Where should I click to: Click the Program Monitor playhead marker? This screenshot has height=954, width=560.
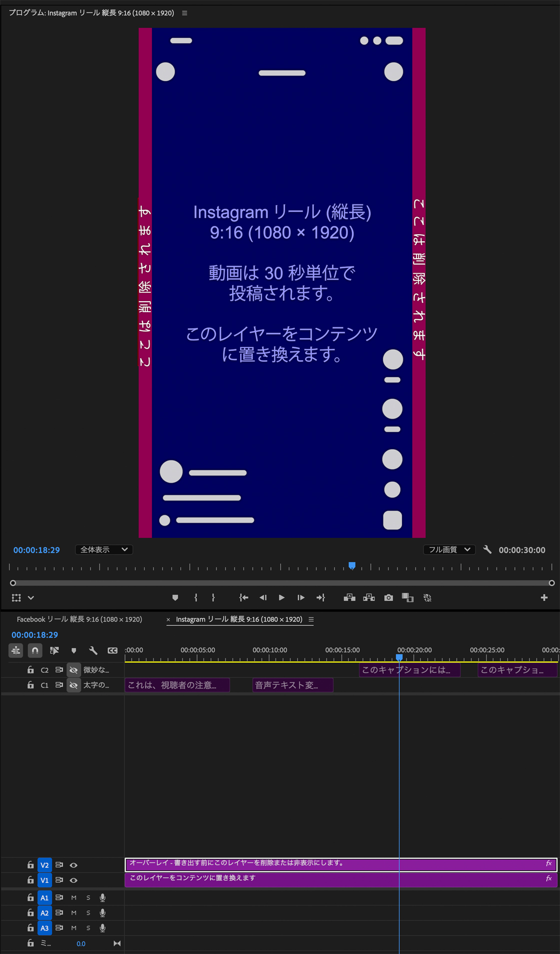(x=352, y=565)
